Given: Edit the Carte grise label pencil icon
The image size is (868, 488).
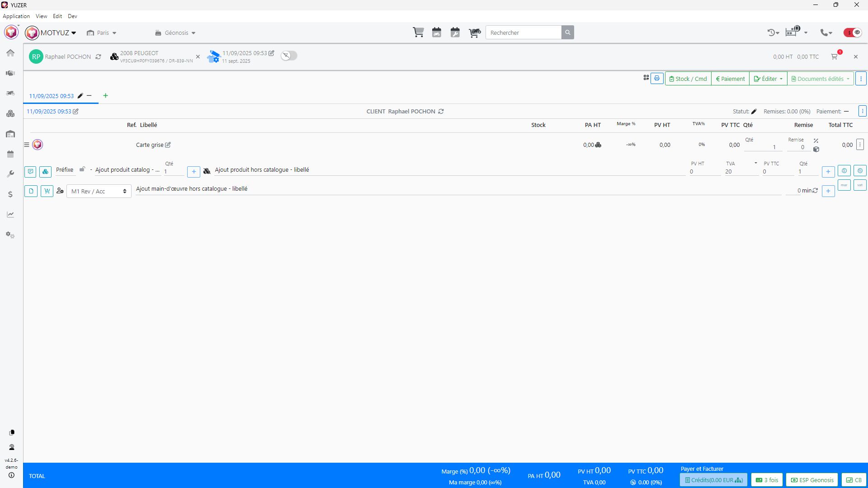Looking at the screenshot, I should tap(168, 145).
